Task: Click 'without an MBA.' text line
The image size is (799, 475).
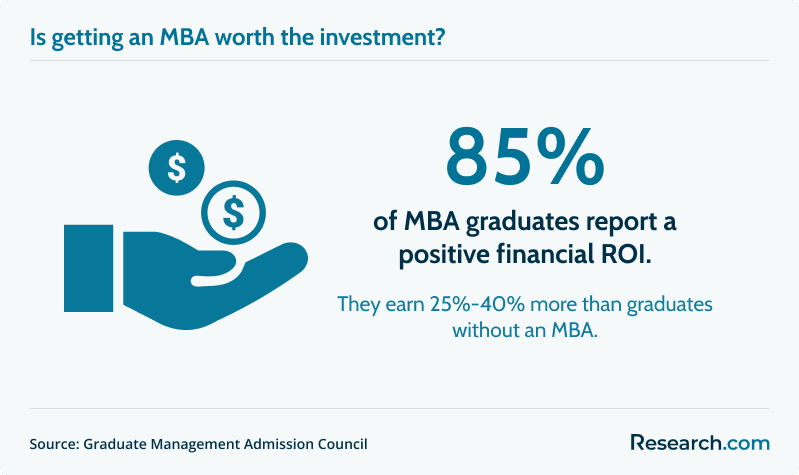Action: [525, 330]
